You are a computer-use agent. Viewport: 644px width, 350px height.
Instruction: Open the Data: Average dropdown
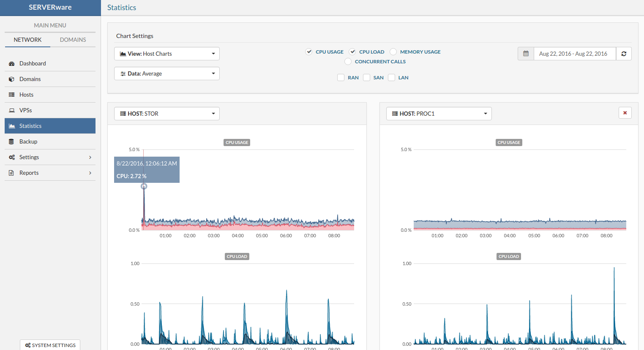pos(166,73)
